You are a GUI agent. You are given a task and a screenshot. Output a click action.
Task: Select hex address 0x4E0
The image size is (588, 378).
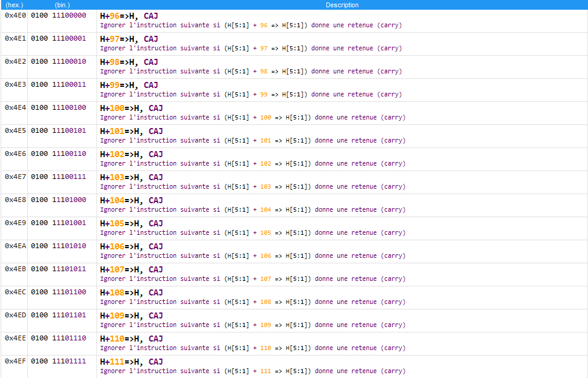[x=15, y=15]
